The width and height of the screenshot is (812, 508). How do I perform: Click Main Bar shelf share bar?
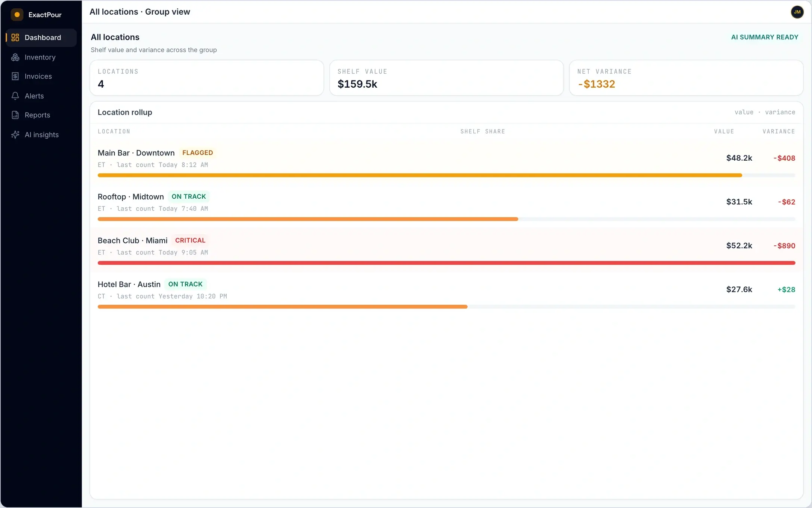tap(447, 175)
